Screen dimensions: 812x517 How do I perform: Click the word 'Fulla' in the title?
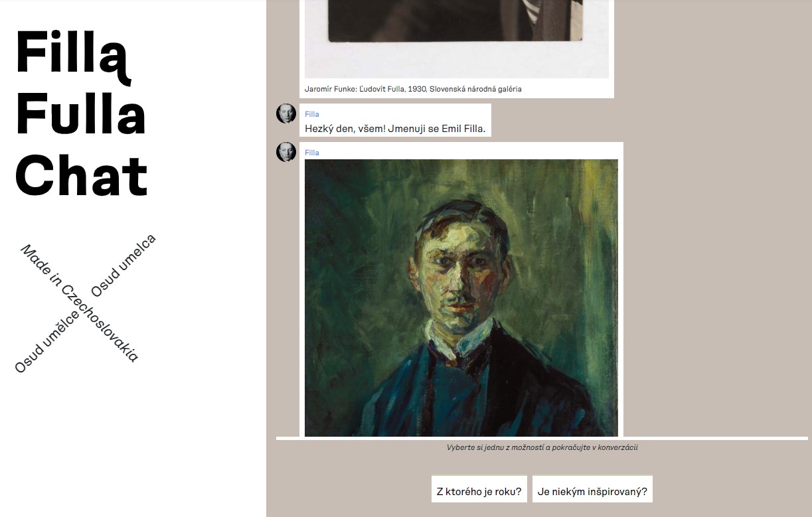pyautogui.click(x=81, y=115)
